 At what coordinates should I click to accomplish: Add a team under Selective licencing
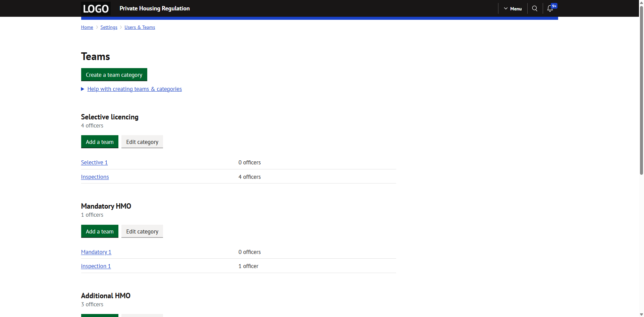click(100, 142)
